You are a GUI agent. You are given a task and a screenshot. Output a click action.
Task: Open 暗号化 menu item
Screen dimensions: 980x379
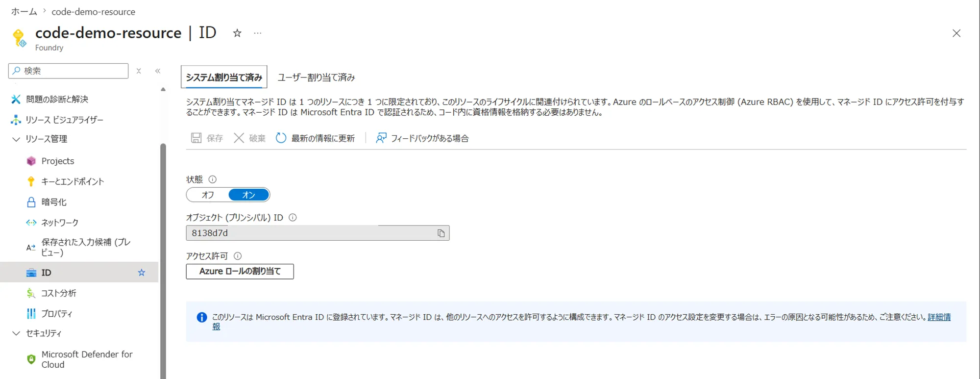[54, 202]
